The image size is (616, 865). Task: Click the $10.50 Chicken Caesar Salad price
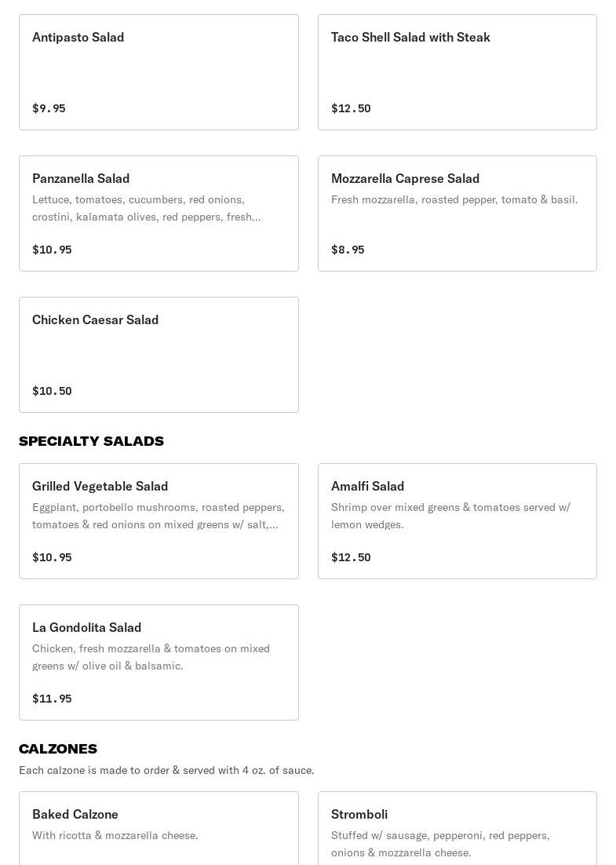point(52,391)
